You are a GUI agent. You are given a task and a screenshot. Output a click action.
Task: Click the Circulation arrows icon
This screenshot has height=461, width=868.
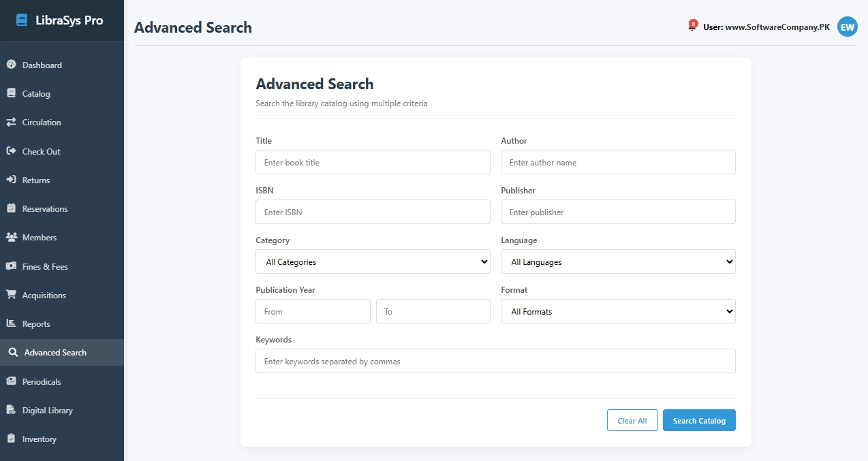11,123
